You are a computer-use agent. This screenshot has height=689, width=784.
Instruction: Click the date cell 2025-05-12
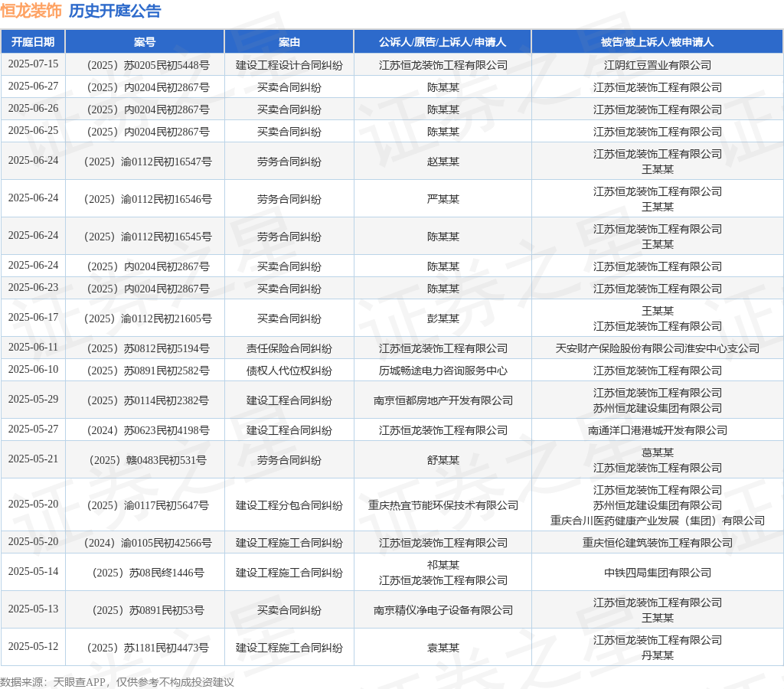point(33,647)
